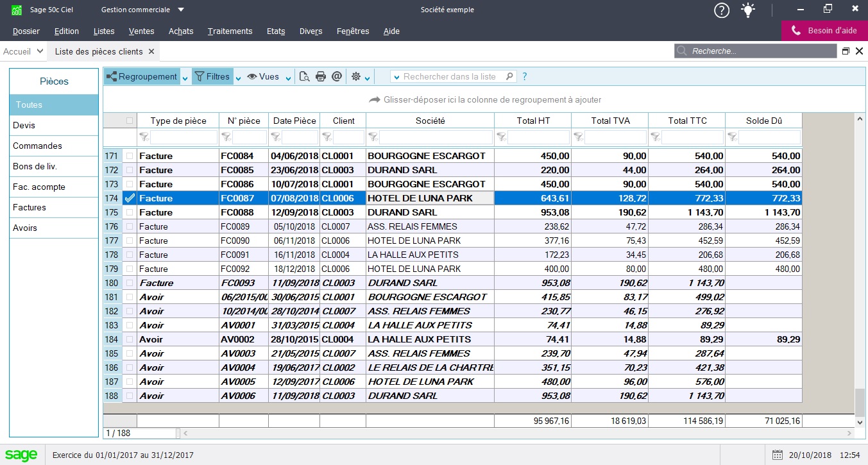Screen dimensions: 868x465
Task: Open the Gestion commerciale module dropdown
Action: 141,10
